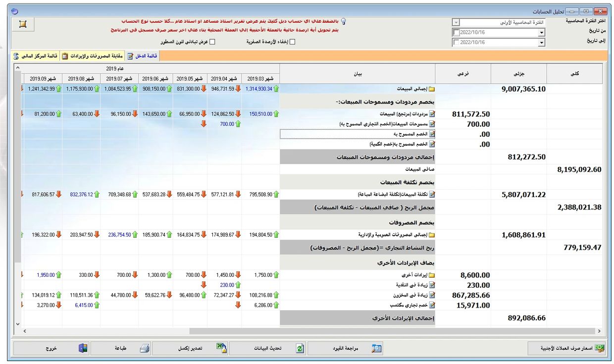Screen dimensions: 614x364
Task: Click the folder icon beside إجمالي المبيعات
Action: point(431,89)
